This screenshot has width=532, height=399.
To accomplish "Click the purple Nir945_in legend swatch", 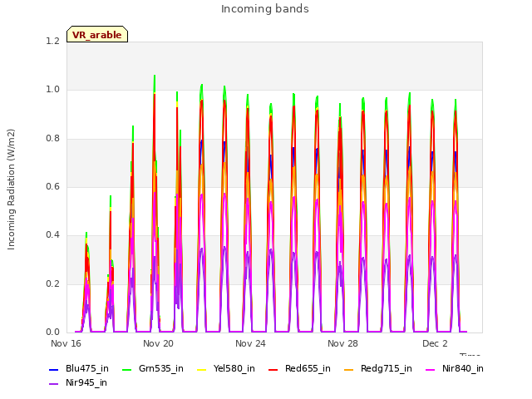I will pyautogui.click(x=53, y=384).
